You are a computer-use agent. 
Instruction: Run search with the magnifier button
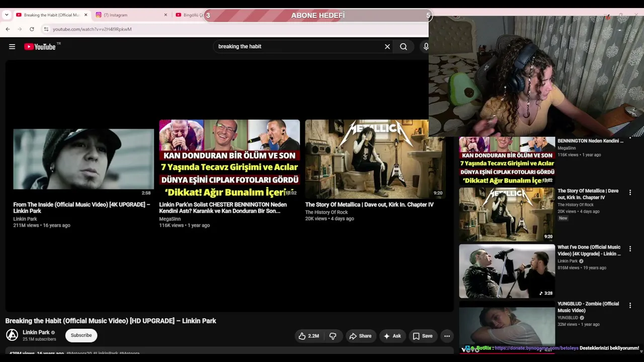pos(404,47)
